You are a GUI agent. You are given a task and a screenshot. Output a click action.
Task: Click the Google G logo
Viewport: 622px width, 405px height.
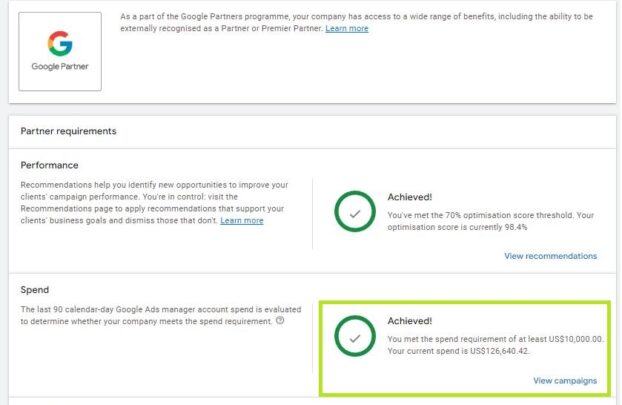click(x=60, y=43)
